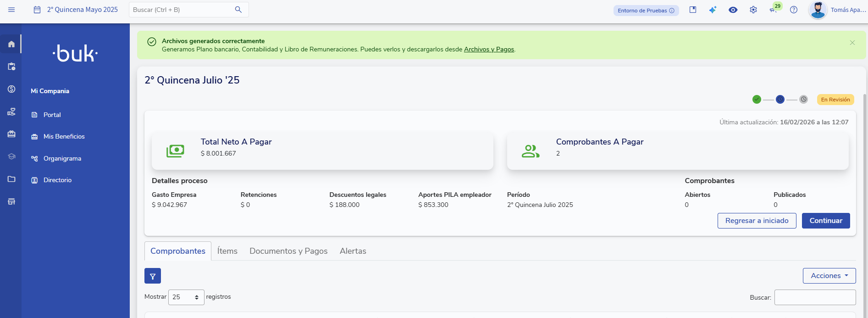868x318 pixels.
Task: Click the sparkle AI assistant icon
Action: (x=713, y=10)
